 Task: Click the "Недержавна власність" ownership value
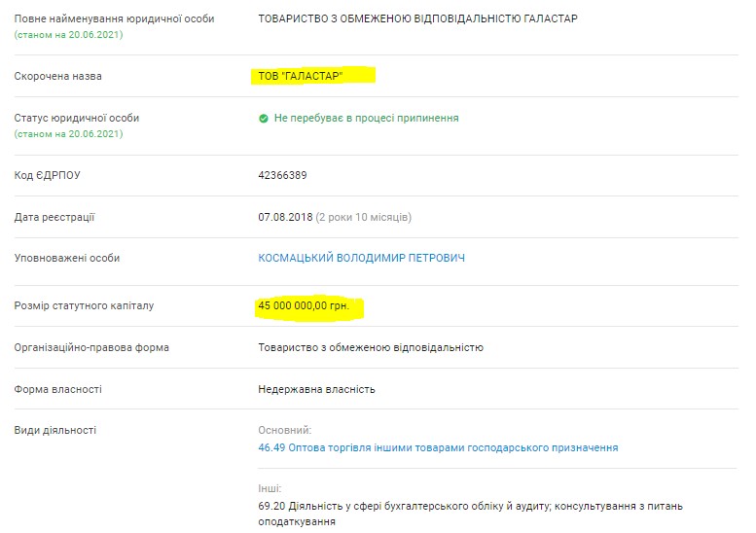(316, 389)
